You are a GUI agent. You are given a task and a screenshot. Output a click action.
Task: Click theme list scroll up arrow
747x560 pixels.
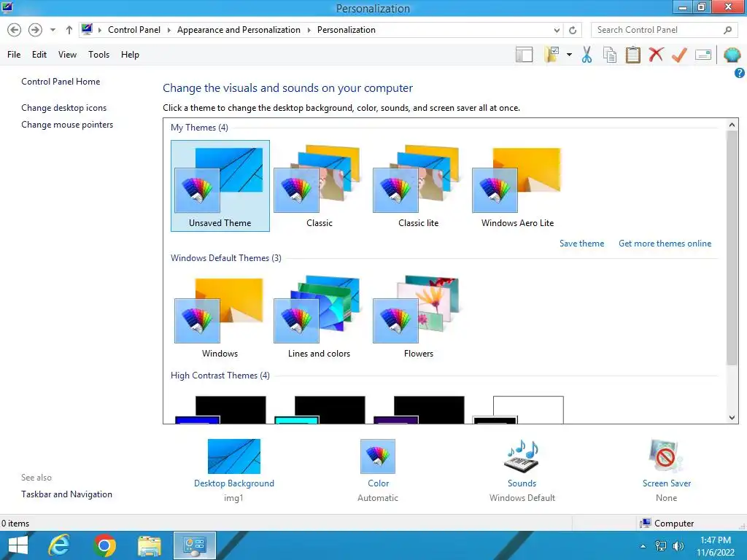732,125
